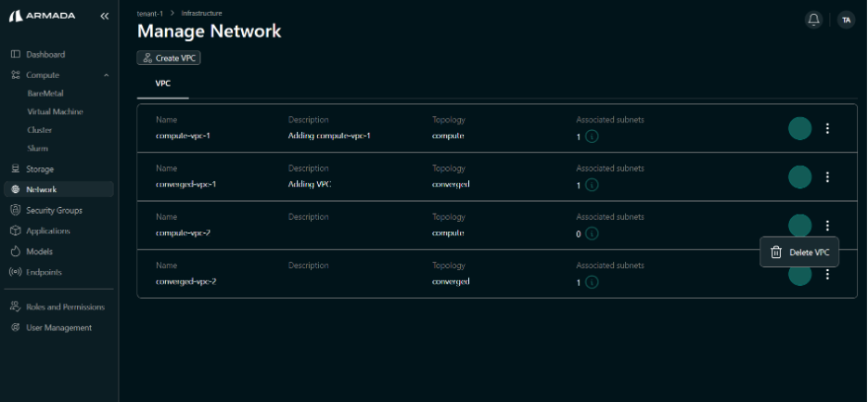Screen dimensions: 868x402
Task: Click the Infrastructure breadcrumb
Action: (x=201, y=13)
